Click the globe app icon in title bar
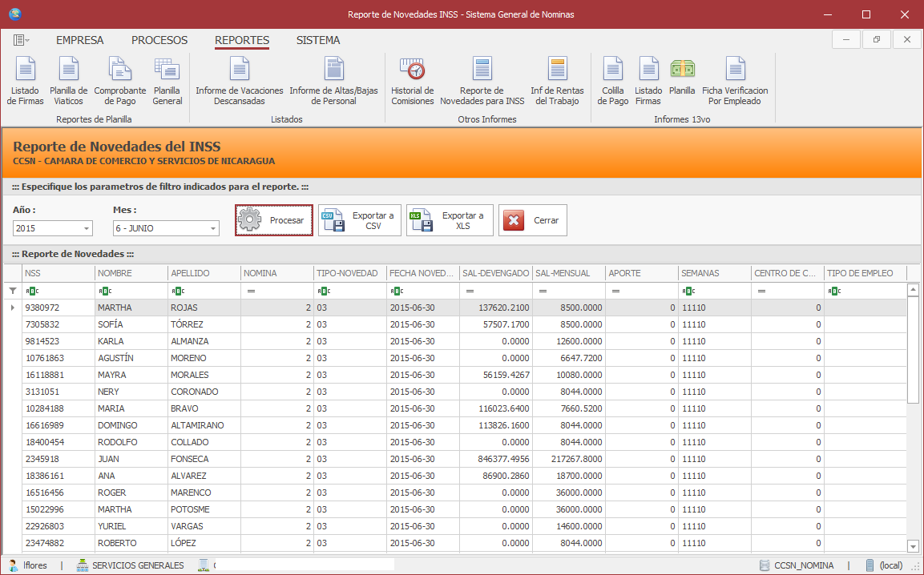924x575 pixels. [x=14, y=14]
